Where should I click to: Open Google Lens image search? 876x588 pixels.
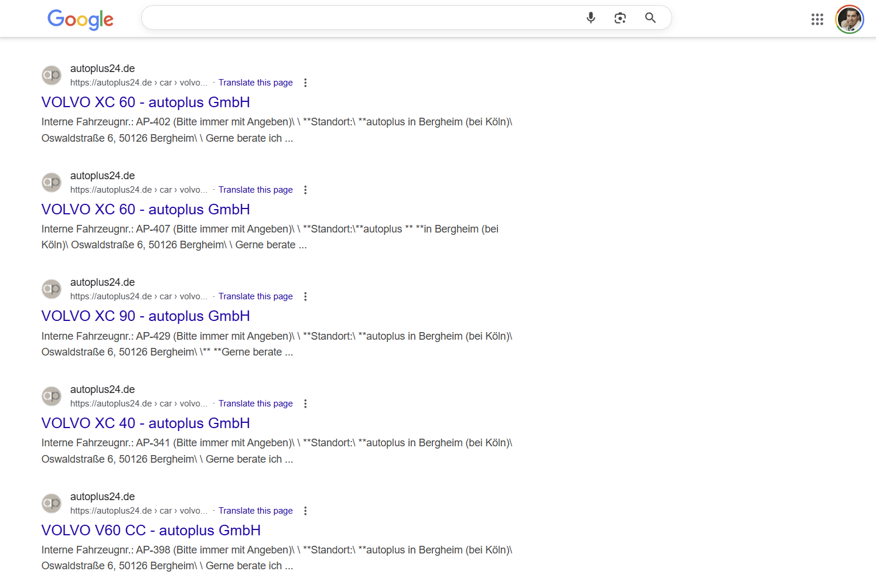620,18
